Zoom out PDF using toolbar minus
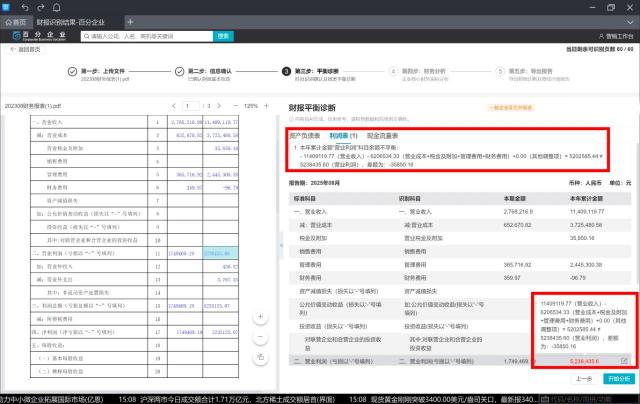640x404 pixels. coord(237,105)
